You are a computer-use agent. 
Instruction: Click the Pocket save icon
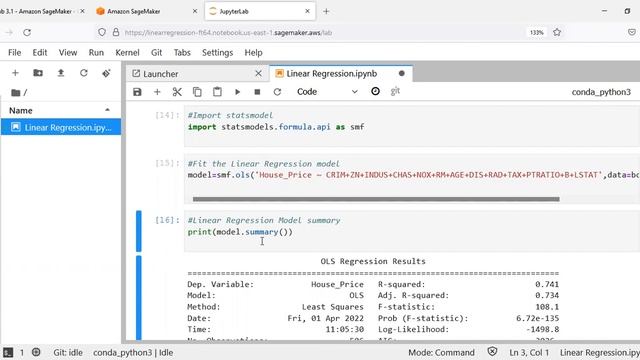(x=631, y=32)
